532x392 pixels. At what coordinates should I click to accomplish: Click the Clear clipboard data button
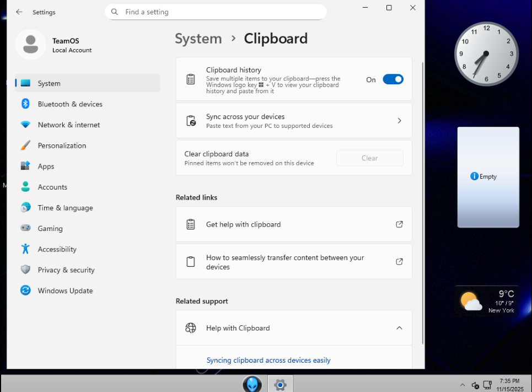(369, 158)
